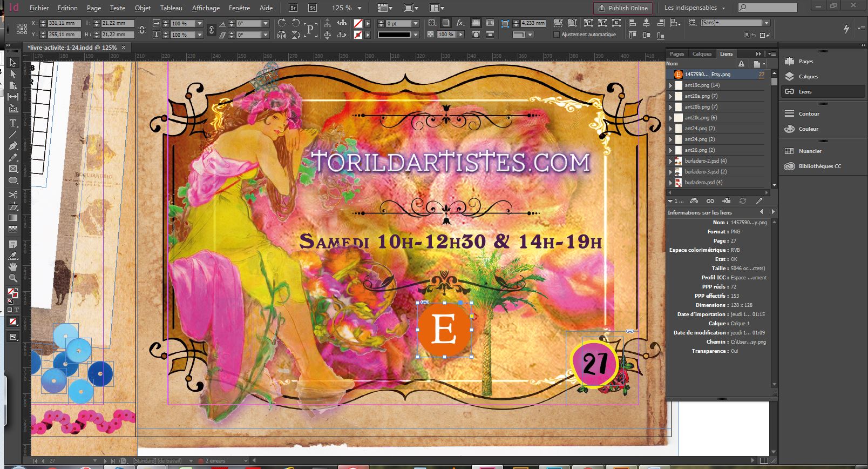This screenshot has width=868, height=469.
Task: Click the drop shadow icon
Action: 446,23
